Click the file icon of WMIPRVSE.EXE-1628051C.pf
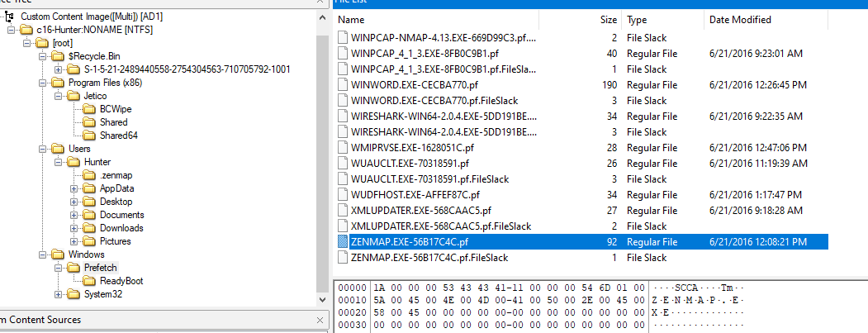 [x=344, y=147]
